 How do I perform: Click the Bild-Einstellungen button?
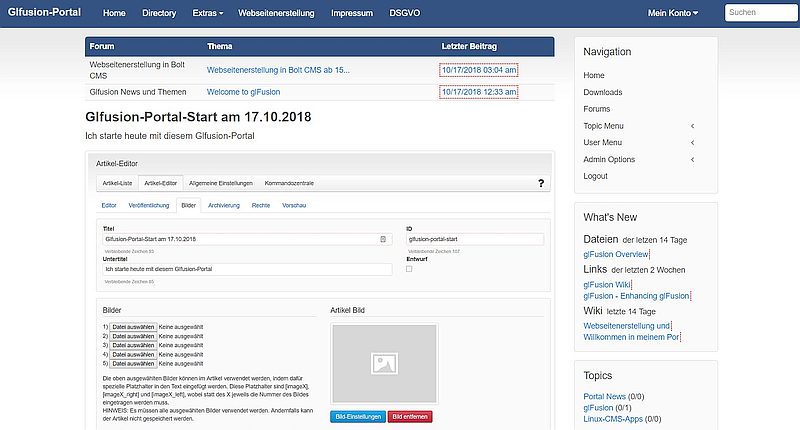point(358,417)
